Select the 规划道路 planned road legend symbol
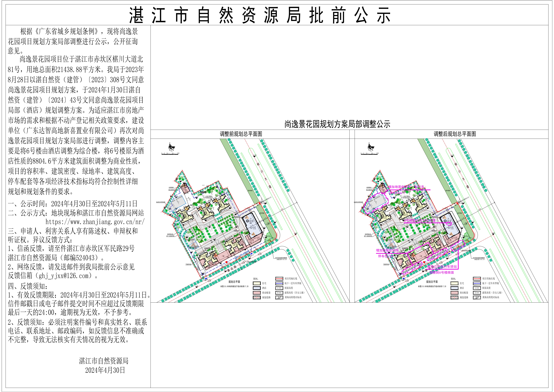This screenshot has height=392, width=554. click(257, 297)
